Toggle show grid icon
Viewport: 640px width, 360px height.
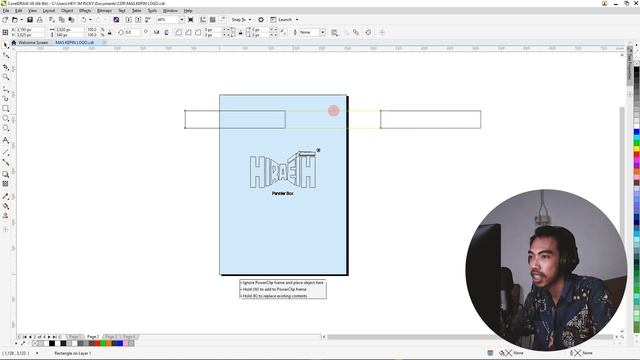pyautogui.click(x=213, y=20)
